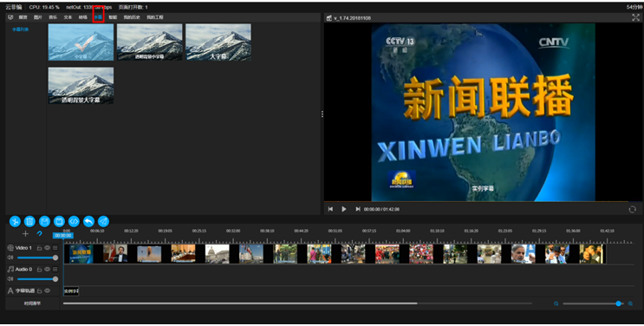Click the subtitle track A icon

[x=10, y=290]
